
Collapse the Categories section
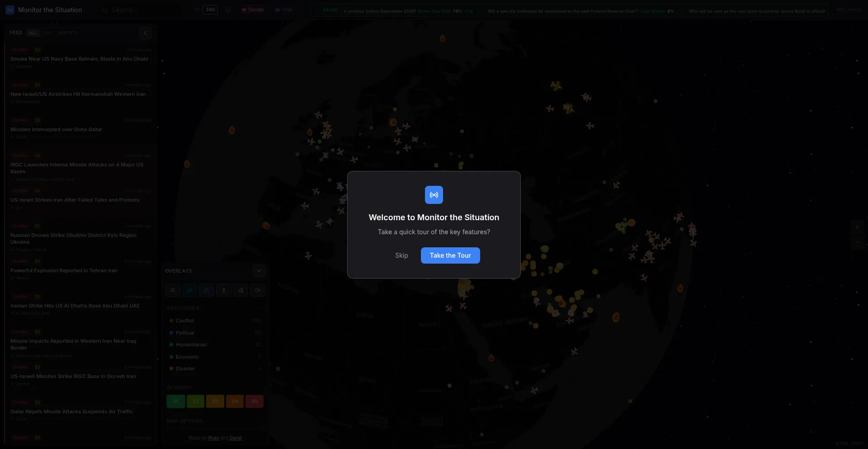point(215,308)
